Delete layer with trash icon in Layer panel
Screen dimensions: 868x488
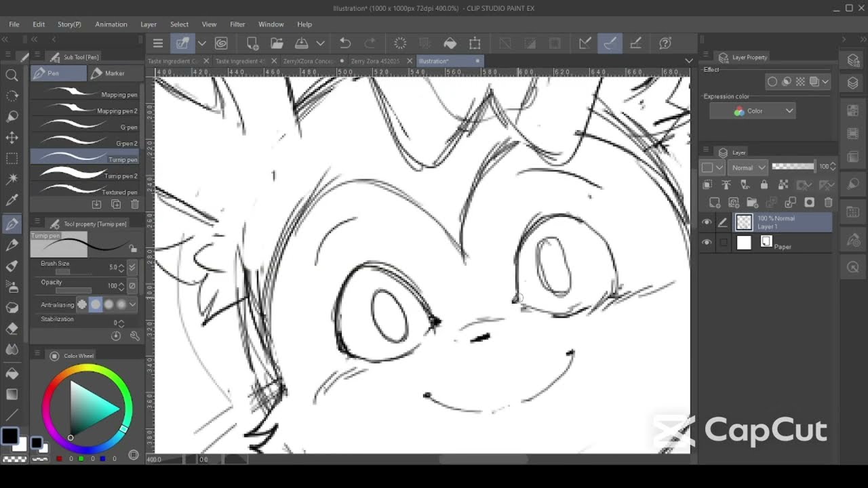point(828,202)
